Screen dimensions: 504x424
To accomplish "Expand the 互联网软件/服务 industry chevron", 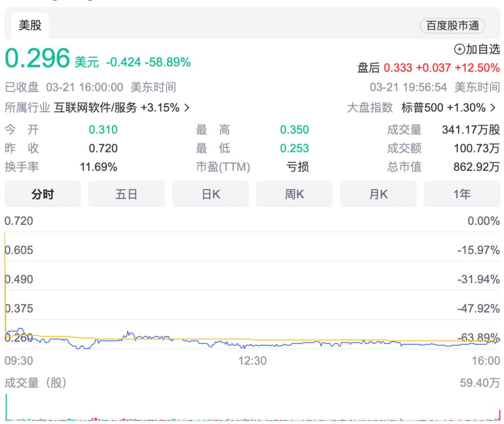I will pyautogui.click(x=187, y=108).
